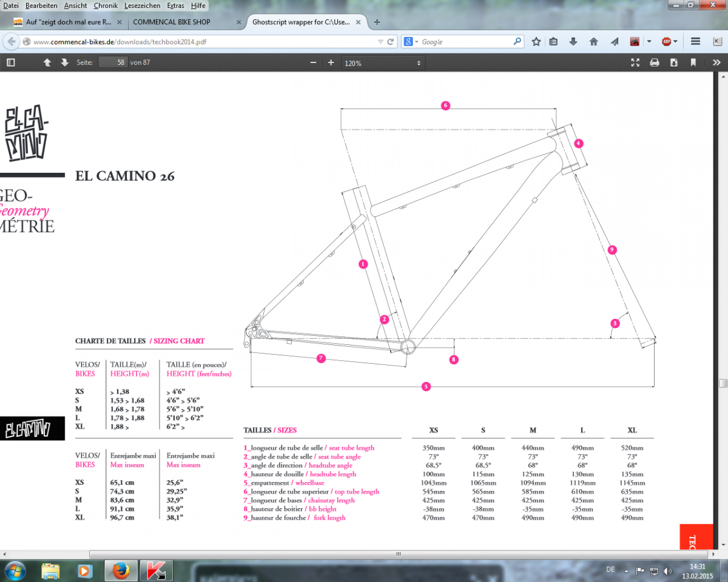Open the Chronik menu
728x582 pixels.
point(106,5)
